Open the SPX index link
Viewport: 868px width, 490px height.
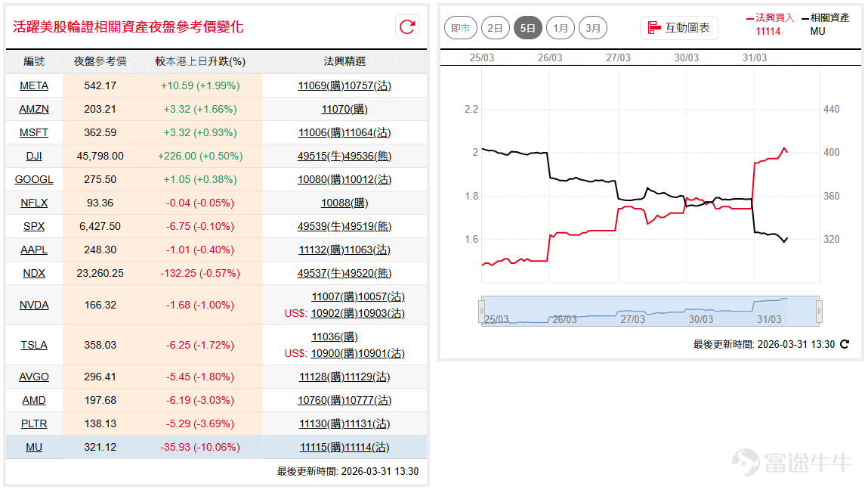(34, 226)
